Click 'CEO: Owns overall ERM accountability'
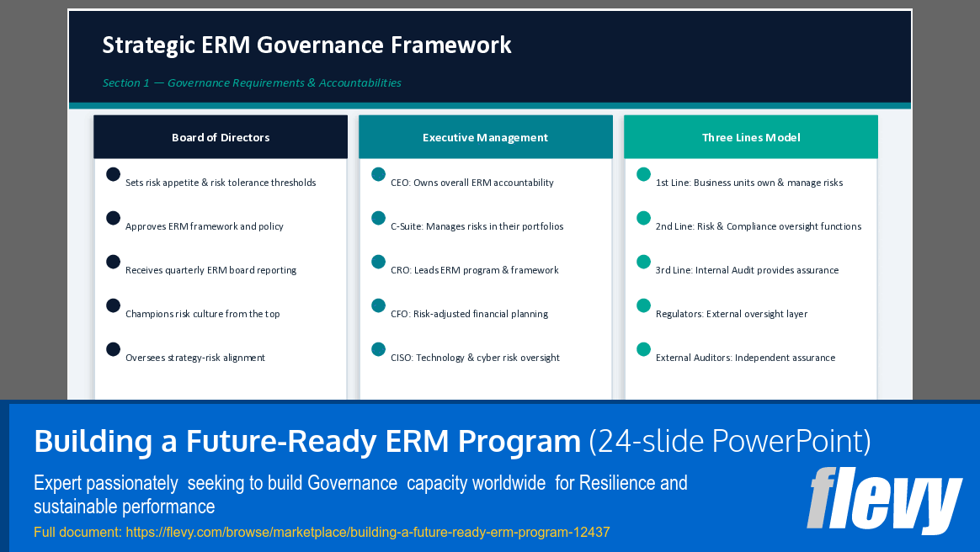The width and height of the screenshot is (980, 552). (471, 183)
